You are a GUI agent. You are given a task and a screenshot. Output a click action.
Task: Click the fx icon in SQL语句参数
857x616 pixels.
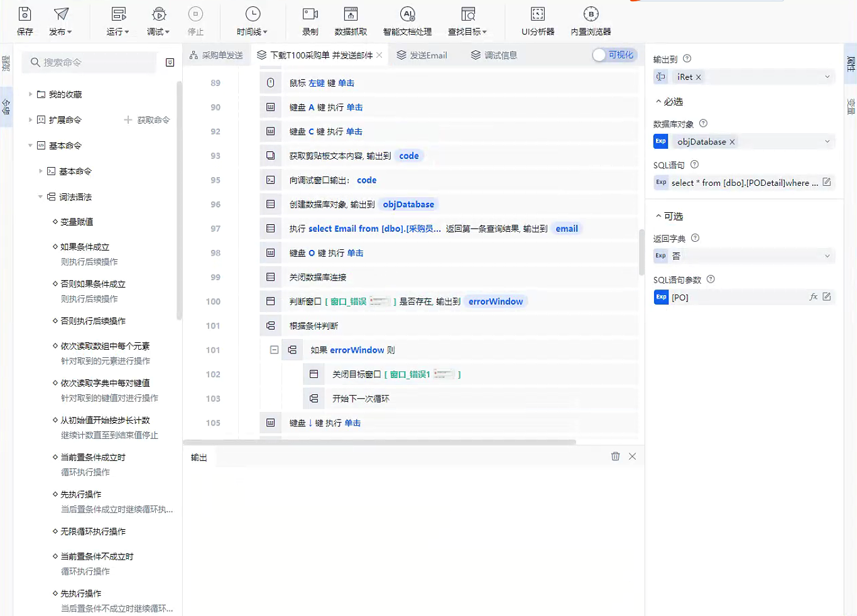(814, 296)
